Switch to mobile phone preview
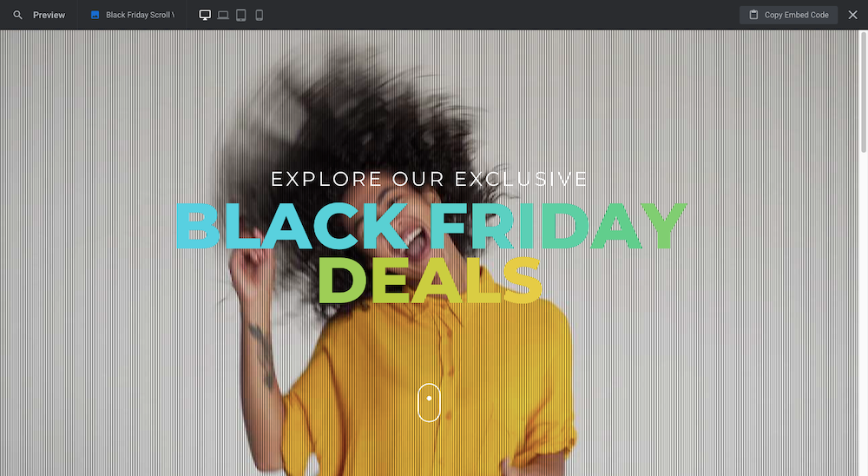This screenshot has width=868, height=476. (x=259, y=15)
